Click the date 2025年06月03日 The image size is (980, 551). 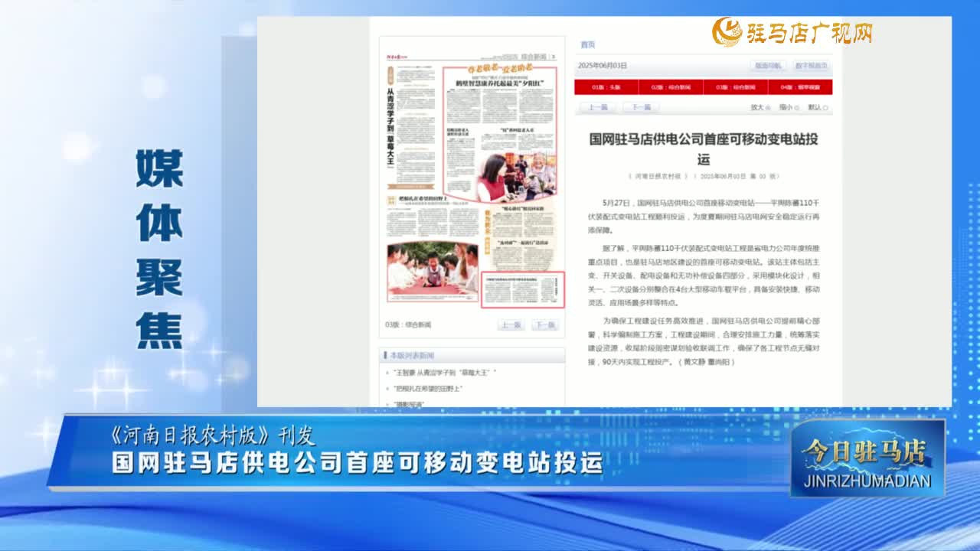603,66
